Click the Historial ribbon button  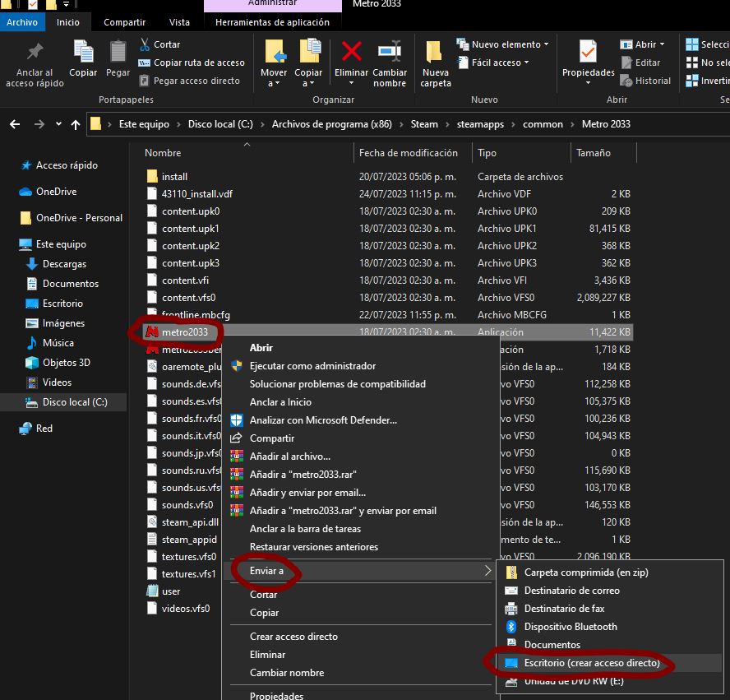pos(645,81)
